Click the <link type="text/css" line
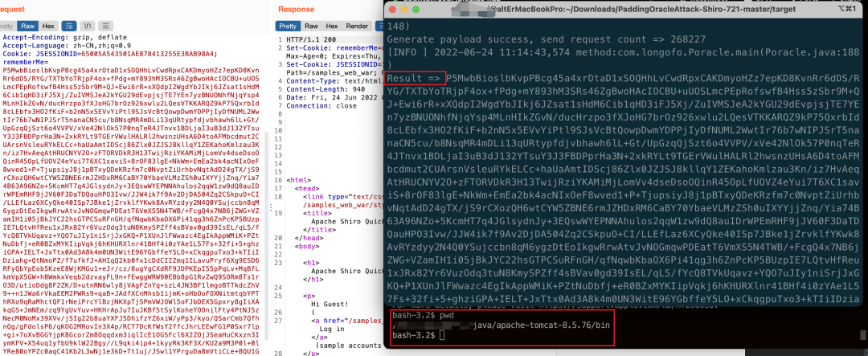Screen dimensions: 868x356 tap(342, 197)
